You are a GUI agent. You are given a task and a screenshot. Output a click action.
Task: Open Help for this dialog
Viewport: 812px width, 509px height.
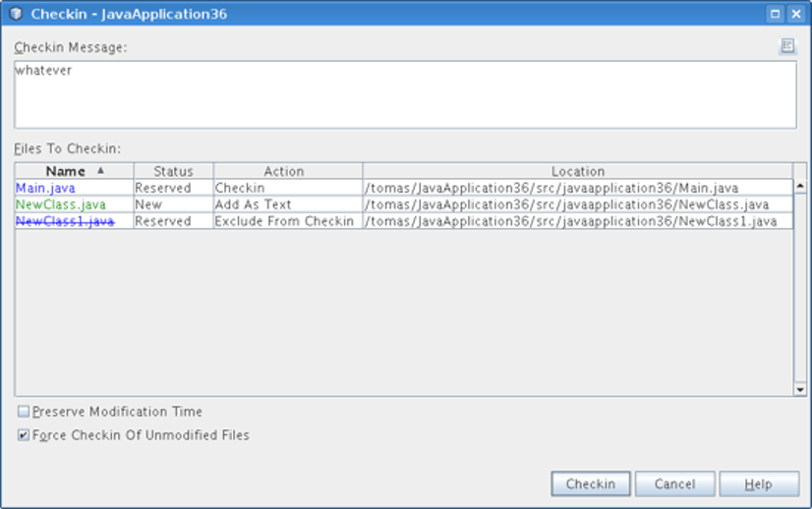(759, 483)
